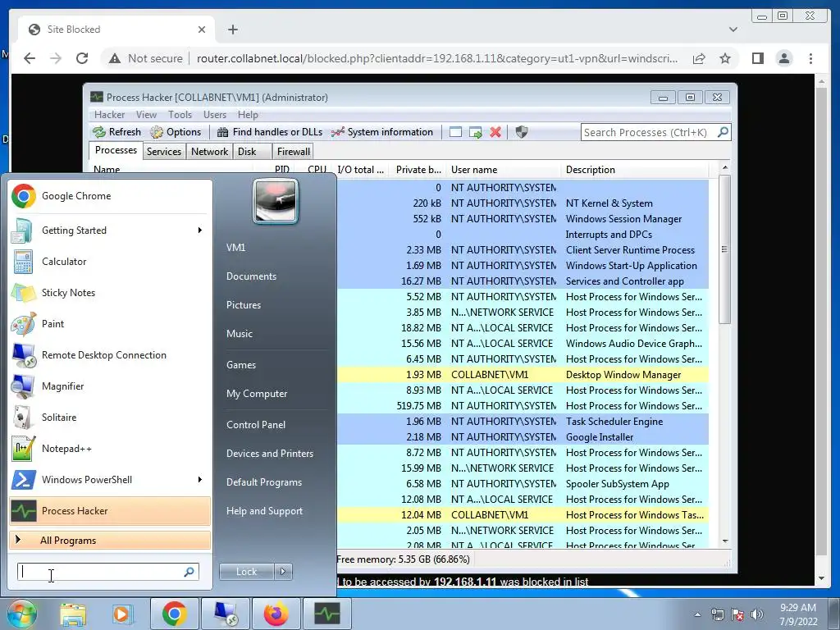840x630 pixels.
Task: Open the View menu in Process Hacker
Action: [146, 115]
